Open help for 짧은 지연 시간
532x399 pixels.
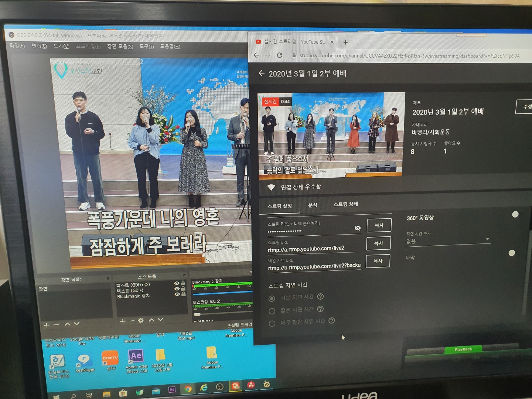click(321, 309)
